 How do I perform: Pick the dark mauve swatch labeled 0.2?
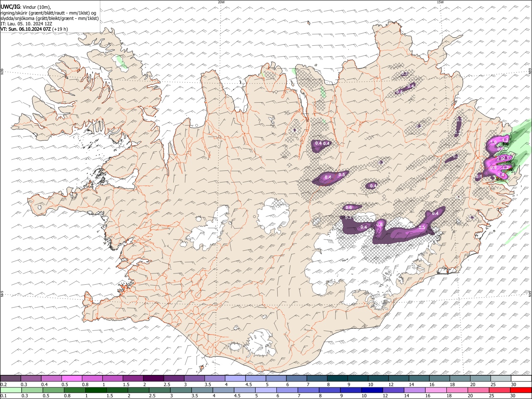point(10,378)
